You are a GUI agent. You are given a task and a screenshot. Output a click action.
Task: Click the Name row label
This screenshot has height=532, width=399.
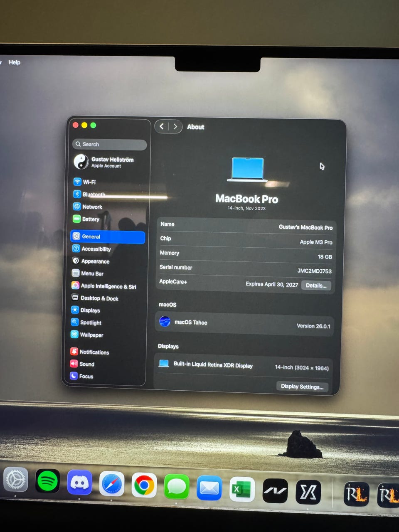click(167, 224)
